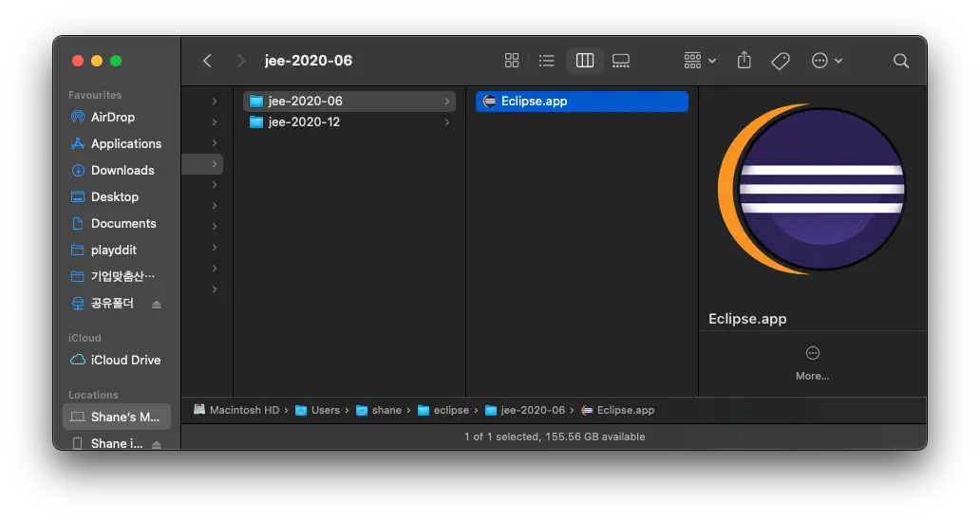This screenshot has height=520, width=980.
Task: Switch to gallery view
Action: point(621,60)
